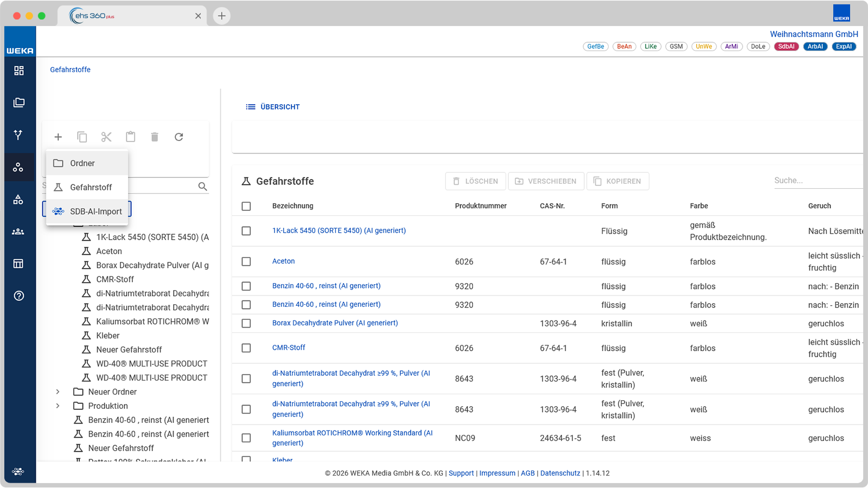The image size is (868, 488).
Task: Open the table layout sidebar icon
Action: click(x=18, y=264)
